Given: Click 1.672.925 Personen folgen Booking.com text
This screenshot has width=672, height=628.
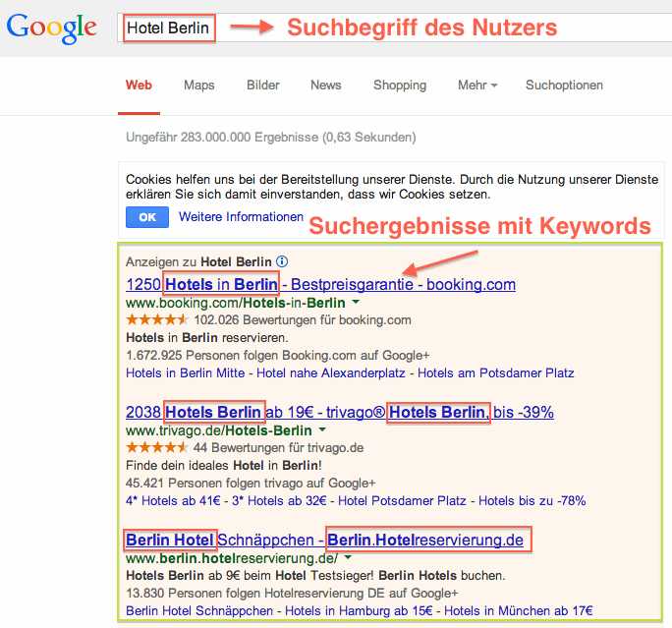Looking at the screenshot, I should pos(277,356).
